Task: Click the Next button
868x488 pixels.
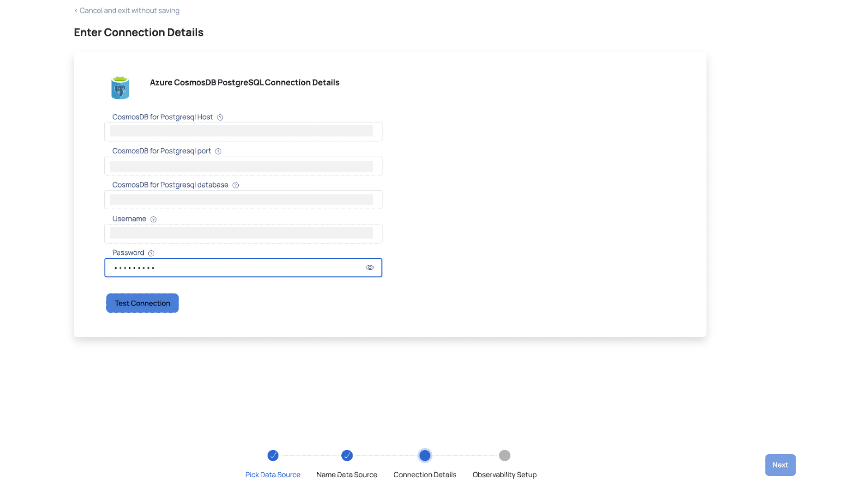Action: [x=780, y=465]
